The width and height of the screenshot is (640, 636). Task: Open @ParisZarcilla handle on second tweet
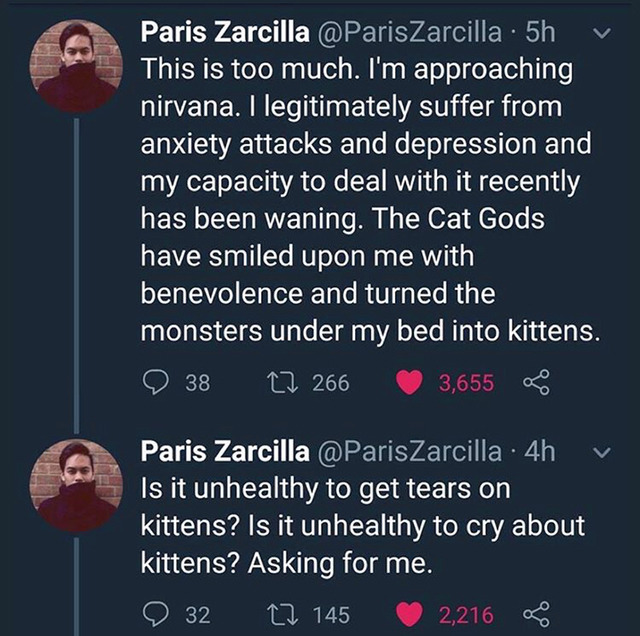point(407,451)
